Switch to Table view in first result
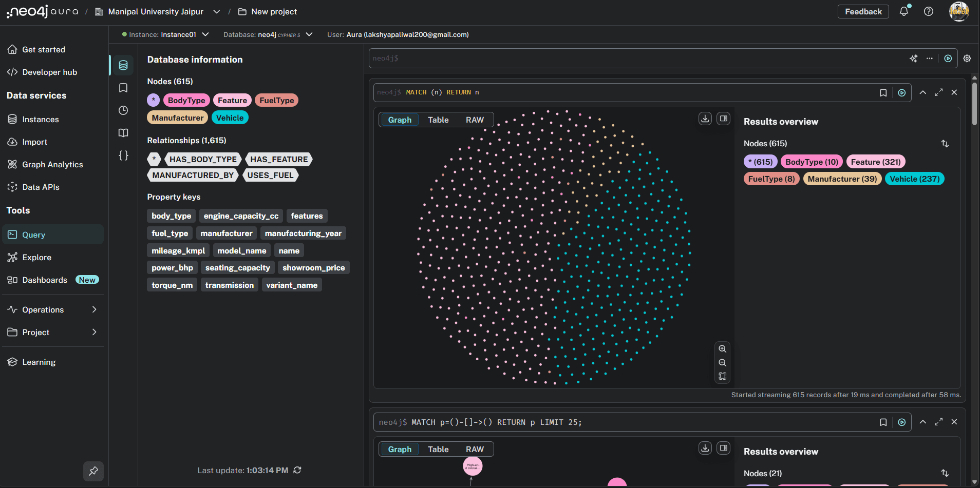This screenshot has height=488, width=980. click(438, 120)
